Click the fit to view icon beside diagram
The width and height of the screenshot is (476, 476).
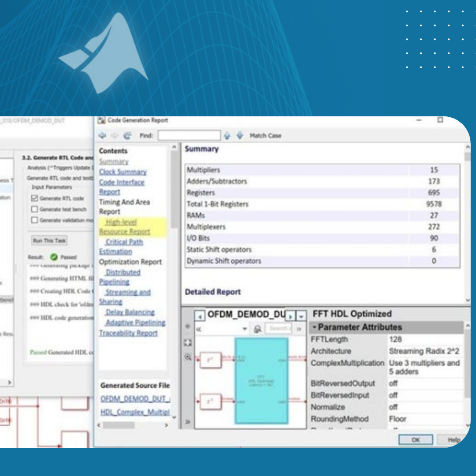[x=187, y=342]
